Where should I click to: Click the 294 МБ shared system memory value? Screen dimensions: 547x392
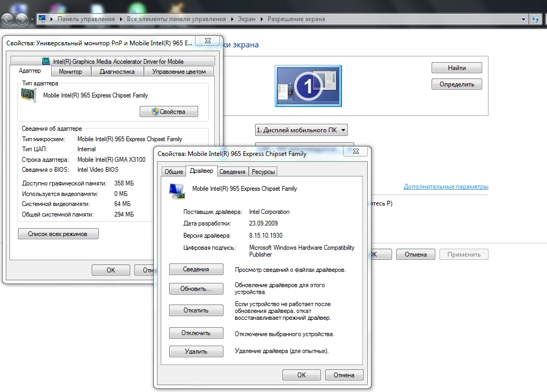tap(124, 214)
